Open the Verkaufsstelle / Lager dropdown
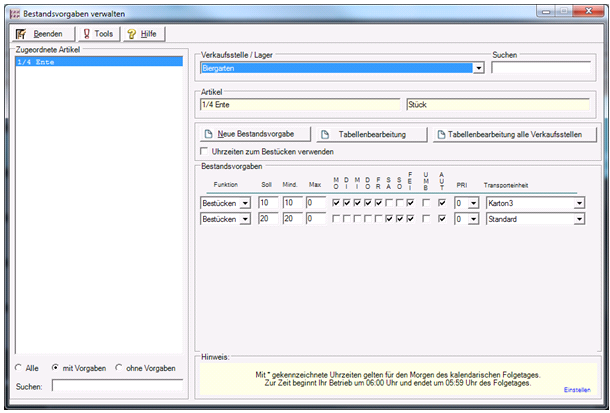Image resolution: width=610 pixels, height=413 pixels. [x=478, y=68]
